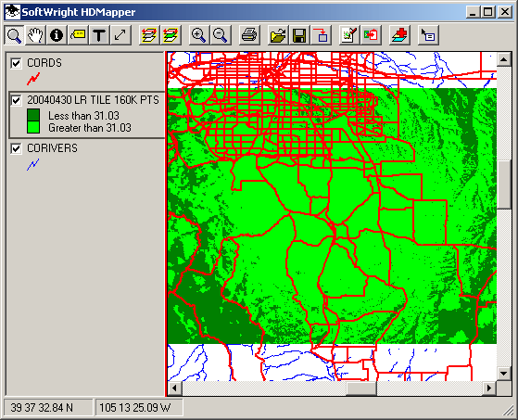Toggle the CORIVERS layer checkbox
The width and height of the screenshot is (518, 420).
(x=16, y=148)
